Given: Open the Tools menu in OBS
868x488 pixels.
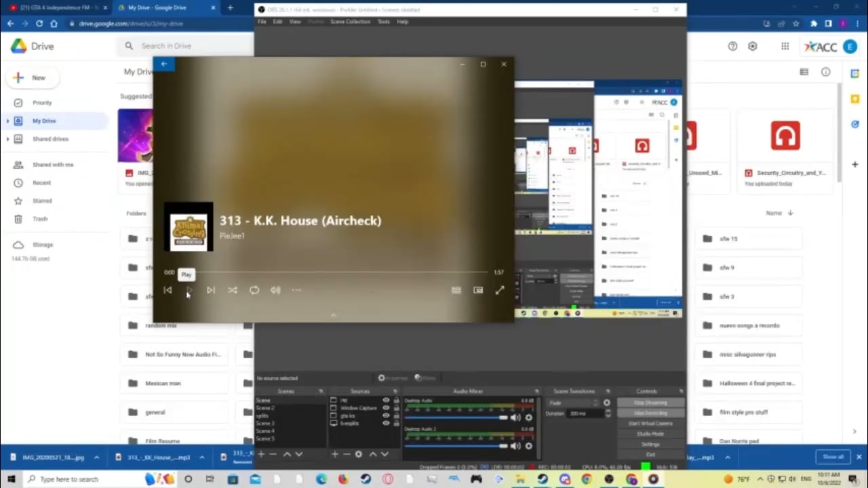Looking at the screenshot, I should coord(383,22).
